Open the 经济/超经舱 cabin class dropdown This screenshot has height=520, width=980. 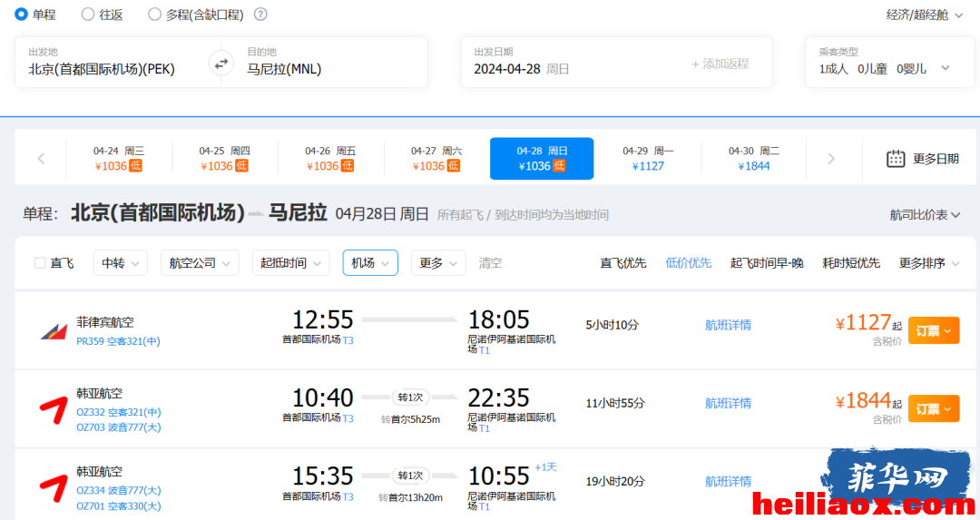pyautogui.click(x=925, y=15)
